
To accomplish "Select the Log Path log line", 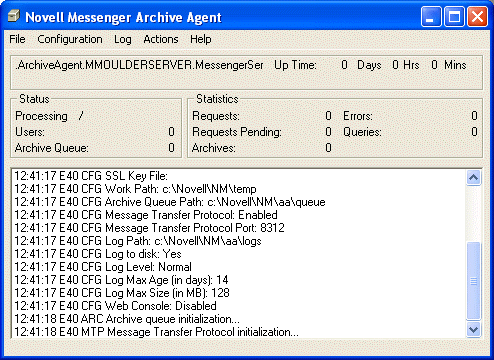I will pyautogui.click(x=138, y=241).
